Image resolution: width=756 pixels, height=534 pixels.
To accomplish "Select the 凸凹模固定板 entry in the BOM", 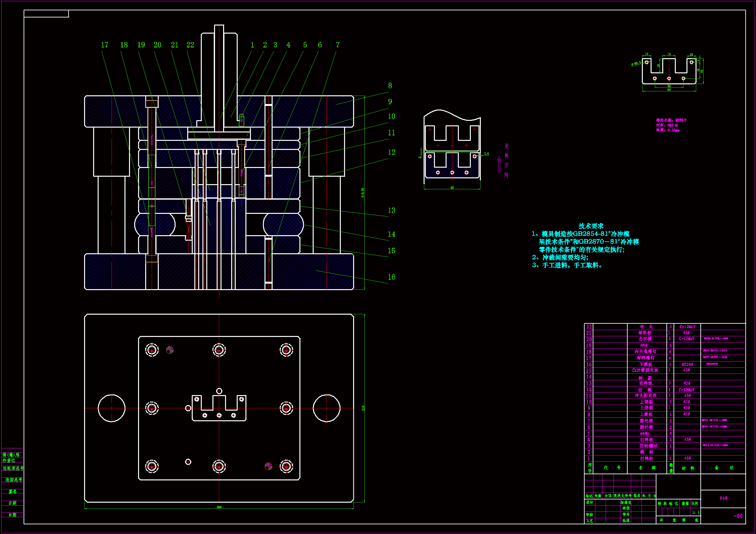I will pyautogui.click(x=645, y=371).
